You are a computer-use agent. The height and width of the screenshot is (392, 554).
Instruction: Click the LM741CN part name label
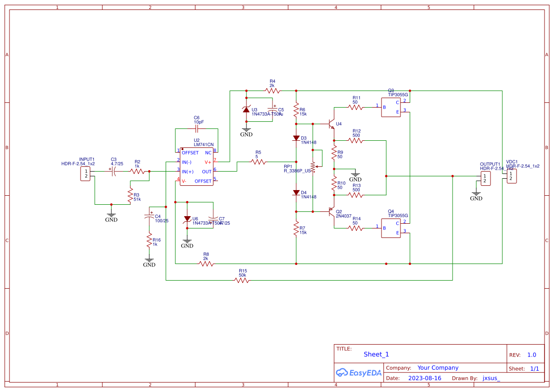203,145
